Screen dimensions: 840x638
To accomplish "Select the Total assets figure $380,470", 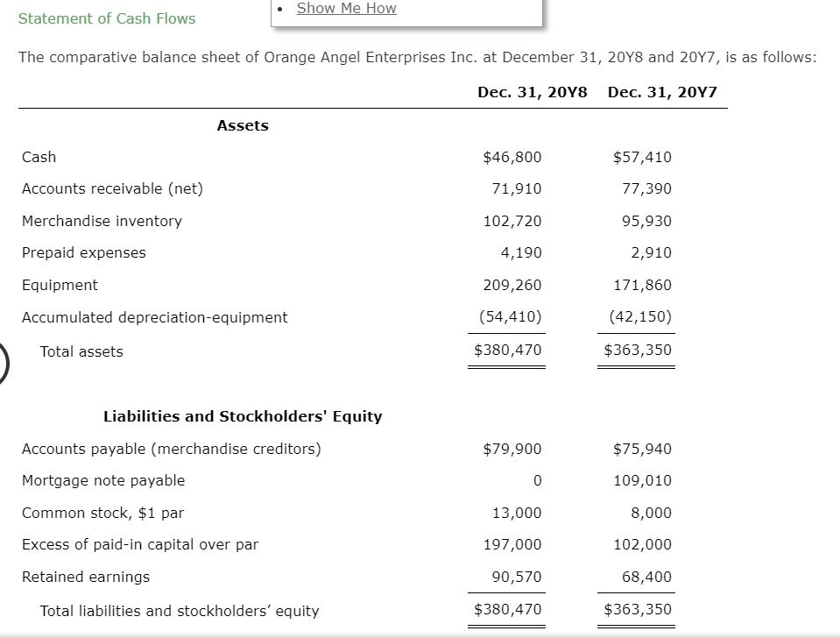I will coord(507,350).
